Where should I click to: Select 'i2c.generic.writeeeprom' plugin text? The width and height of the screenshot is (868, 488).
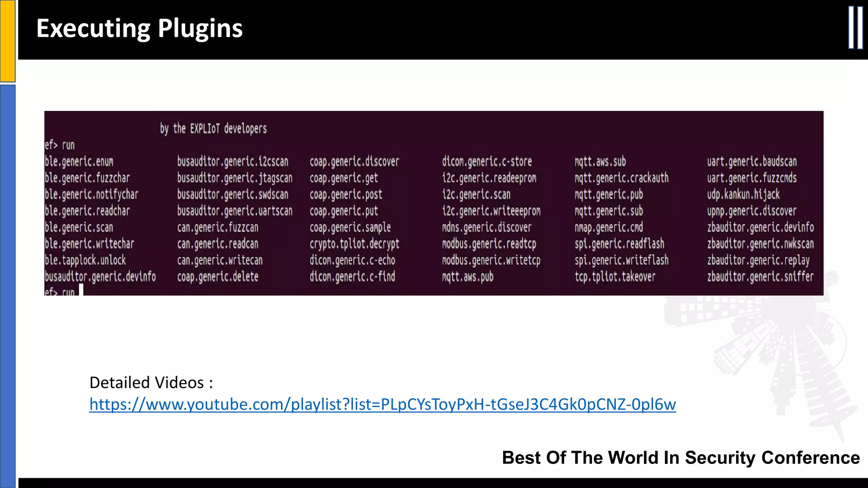click(x=491, y=211)
